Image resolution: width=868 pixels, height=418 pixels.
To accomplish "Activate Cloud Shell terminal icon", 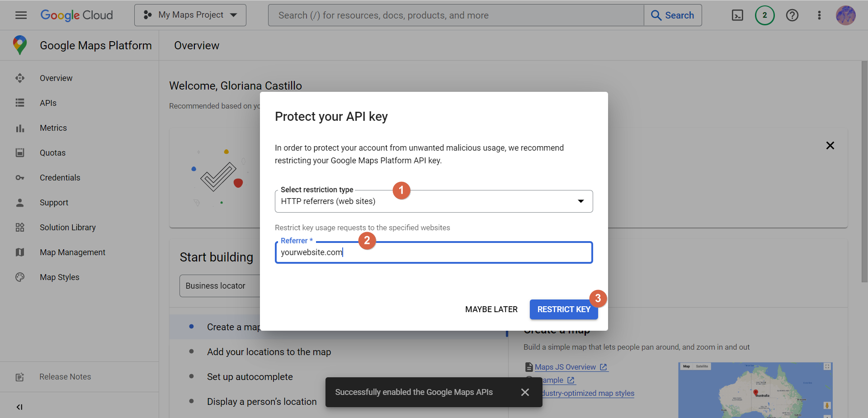I will pyautogui.click(x=737, y=15).
